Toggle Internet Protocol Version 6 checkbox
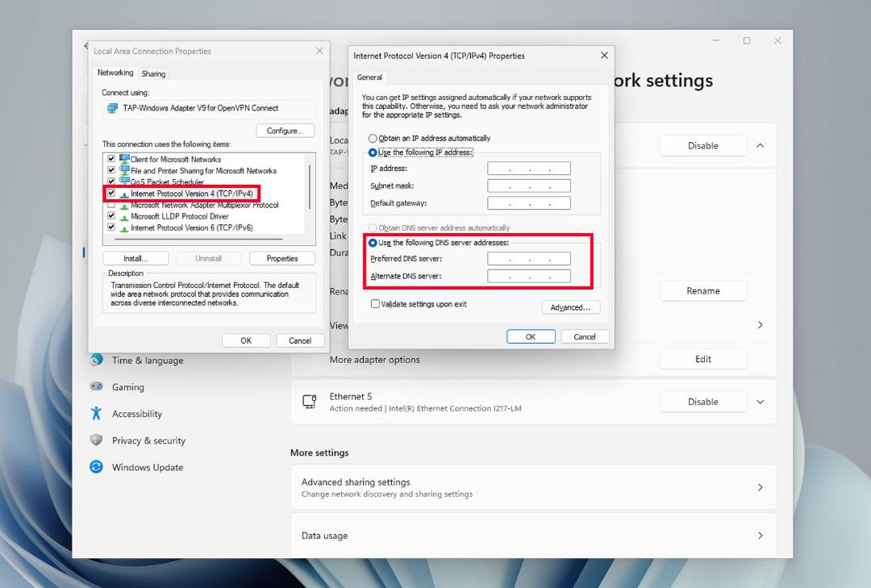This screenshot has height=588, width=871. (x=111, y=227)
